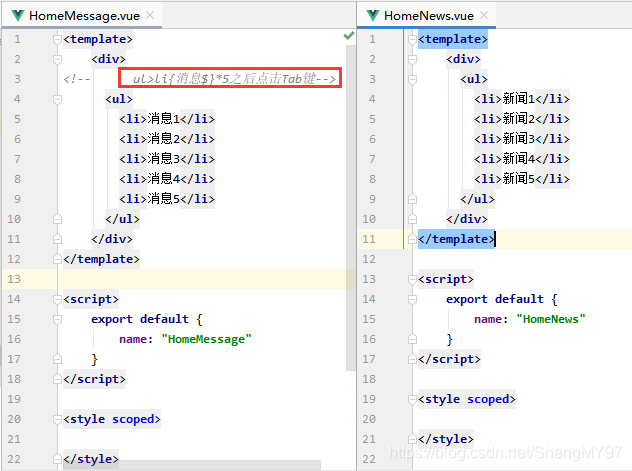Click the text <li>新闻3</li>

522,139
